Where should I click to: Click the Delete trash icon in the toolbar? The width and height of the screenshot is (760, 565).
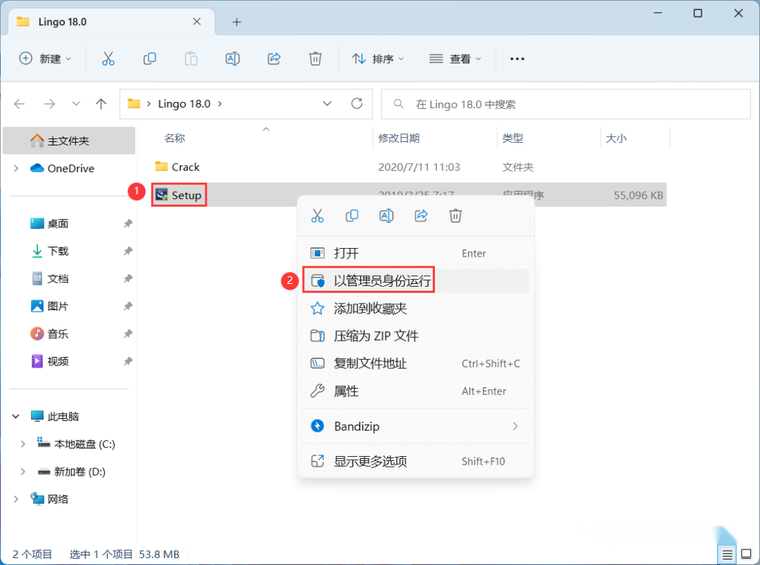point(315,59)
